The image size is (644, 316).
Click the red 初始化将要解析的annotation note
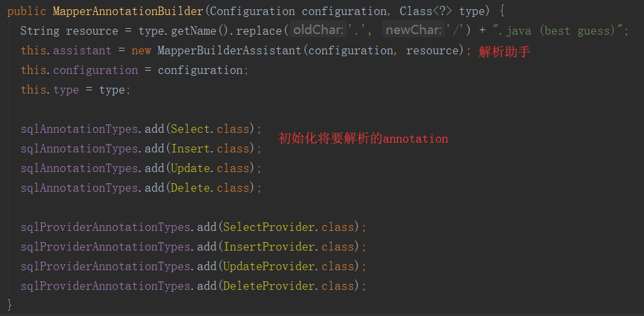[x=363, y=139]
